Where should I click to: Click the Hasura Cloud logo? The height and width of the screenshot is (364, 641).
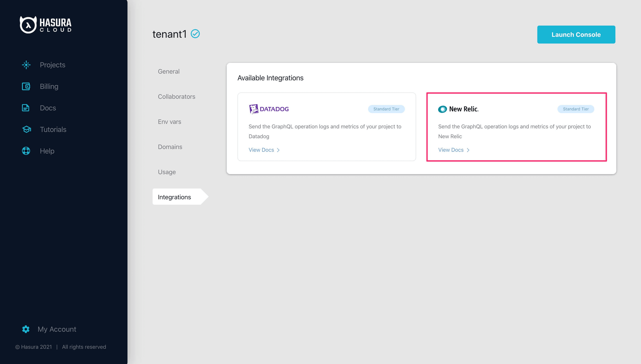click(46, 24)
